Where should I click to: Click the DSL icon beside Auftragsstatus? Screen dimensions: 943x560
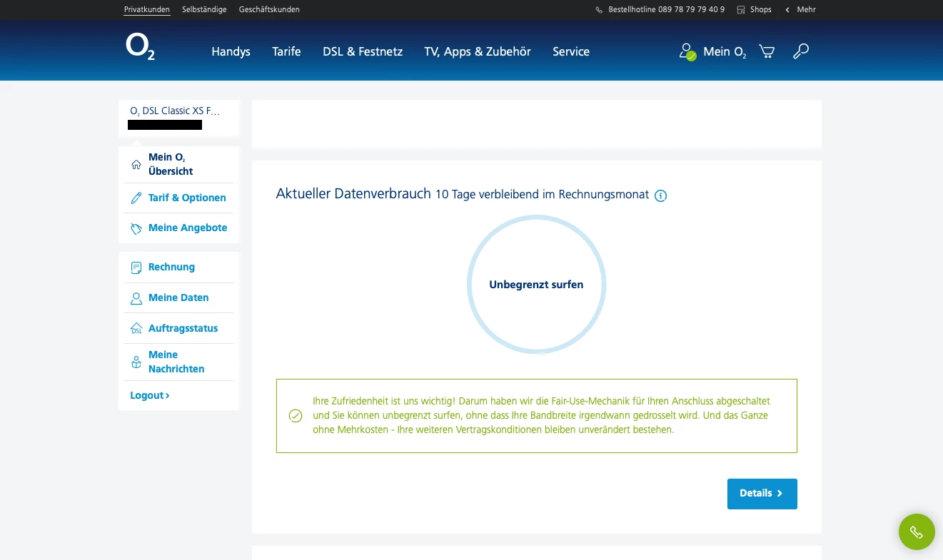[136, 329]
